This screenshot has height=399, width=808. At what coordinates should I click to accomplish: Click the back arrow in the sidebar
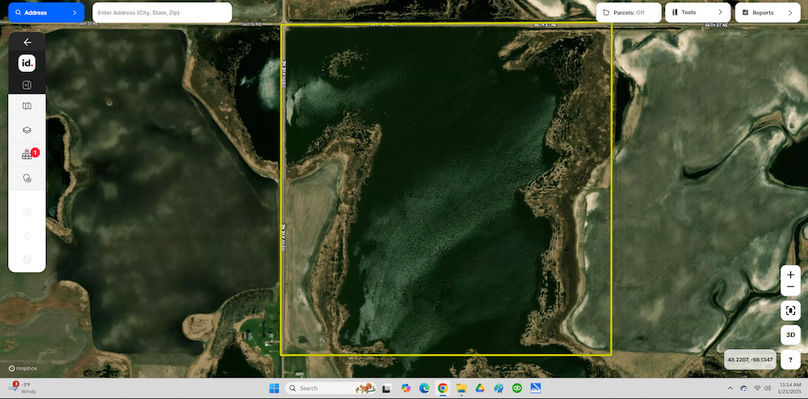[x=27, y=43]
